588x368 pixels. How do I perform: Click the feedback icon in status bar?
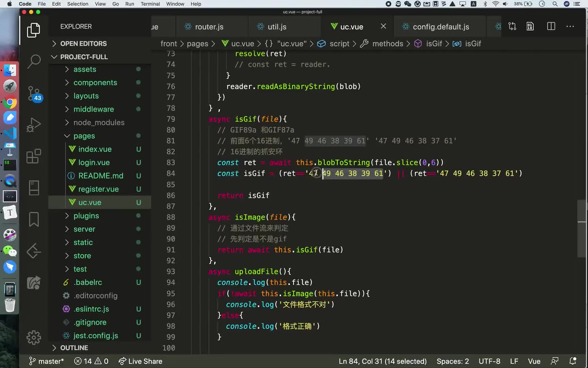[x=555, y=361]
